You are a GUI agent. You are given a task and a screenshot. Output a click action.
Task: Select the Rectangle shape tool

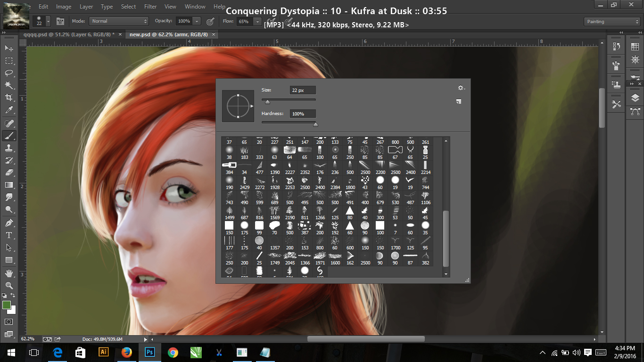point(9,260)
